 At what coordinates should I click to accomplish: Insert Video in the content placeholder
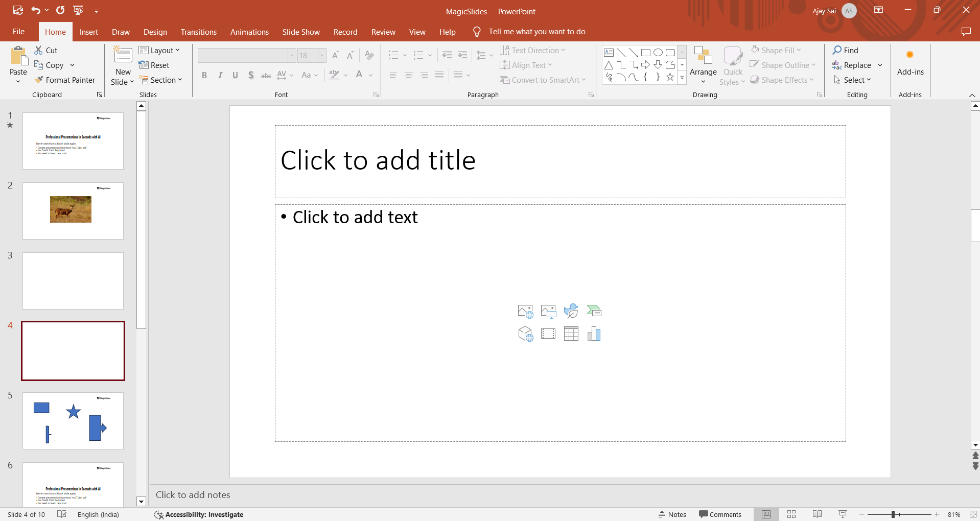548,334
